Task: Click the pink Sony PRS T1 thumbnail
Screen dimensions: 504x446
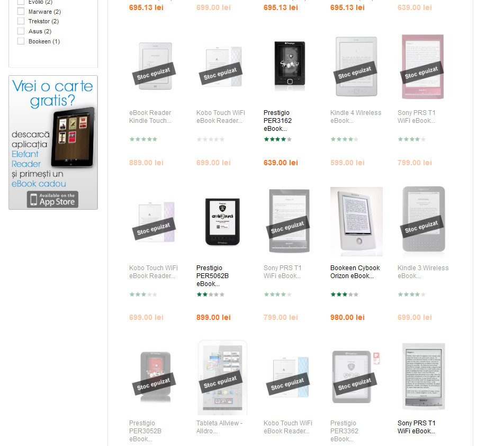Action: click(x=422, y=67)
